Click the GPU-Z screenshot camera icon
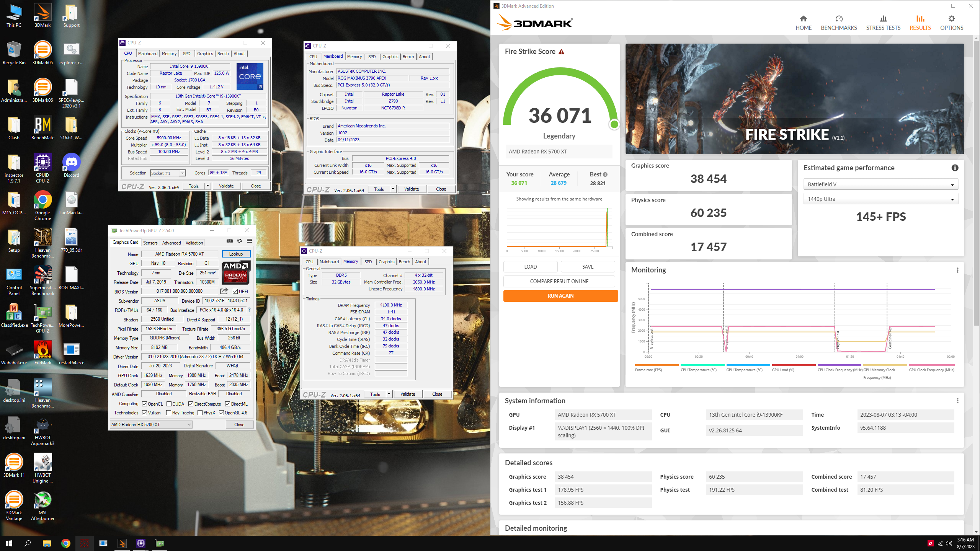This screenshot has width=980, height=551. click(x=230, y=241)
